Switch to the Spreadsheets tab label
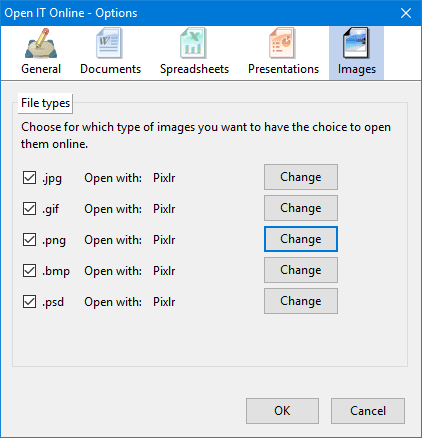This screenshot has height=438, width=422. [x=194, y=69]
